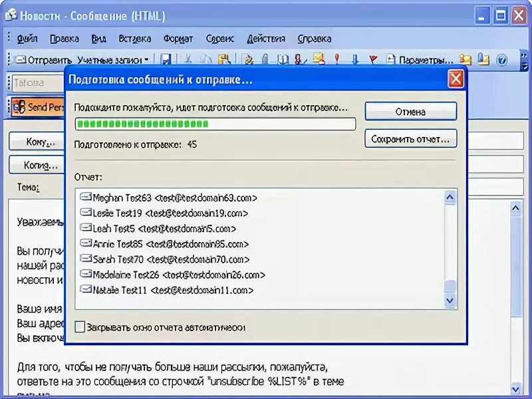The height and width of the screenshot is (399, 532).
Task: Click the Сохранить отчет button
Action: (x=410, y=138)
